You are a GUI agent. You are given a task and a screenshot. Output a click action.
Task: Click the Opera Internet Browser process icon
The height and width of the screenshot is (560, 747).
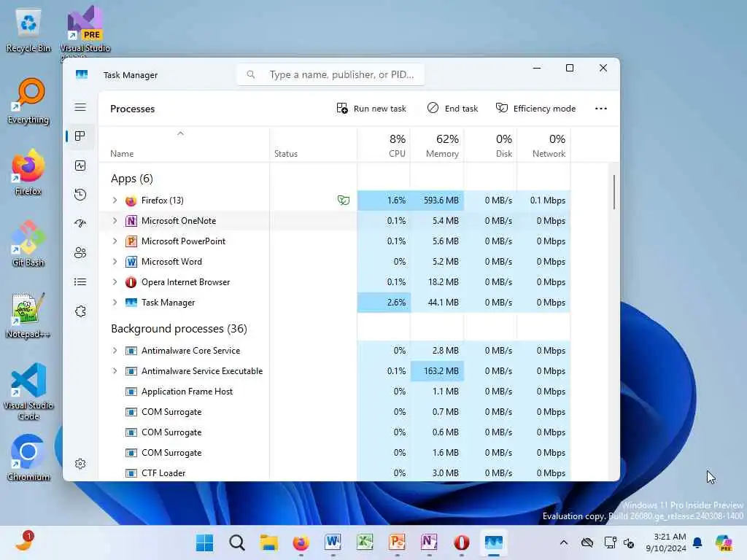tap(131, 282)
